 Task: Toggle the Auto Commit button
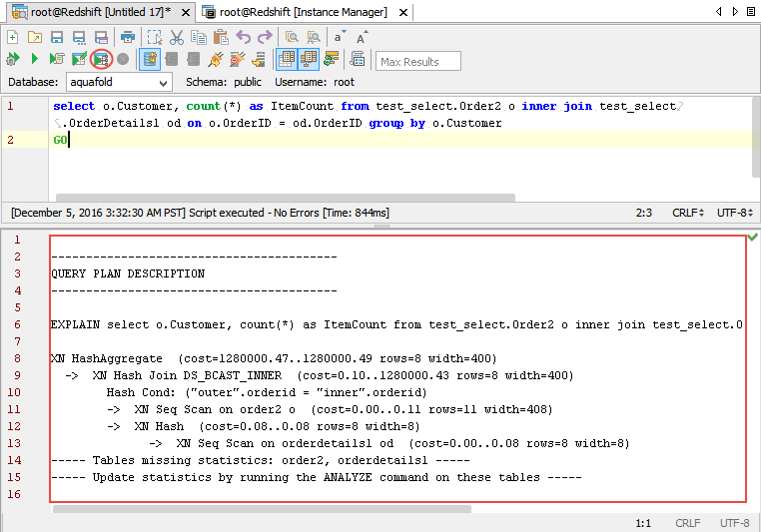(x=150, y=60)
